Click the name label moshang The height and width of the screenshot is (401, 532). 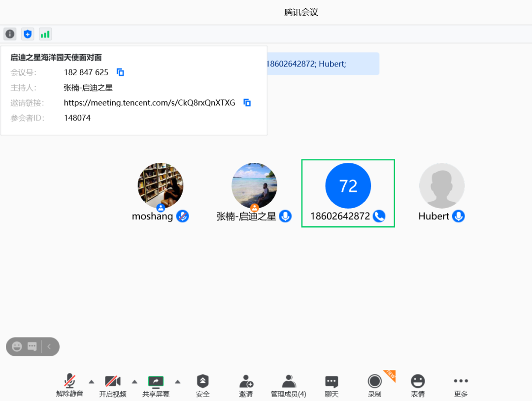pos(152,216)
